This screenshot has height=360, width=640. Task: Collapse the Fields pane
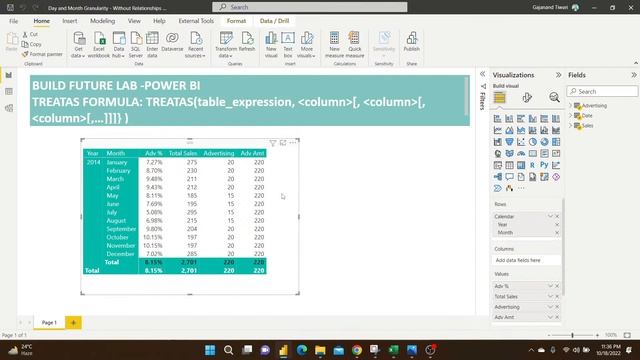coord(633,75)
